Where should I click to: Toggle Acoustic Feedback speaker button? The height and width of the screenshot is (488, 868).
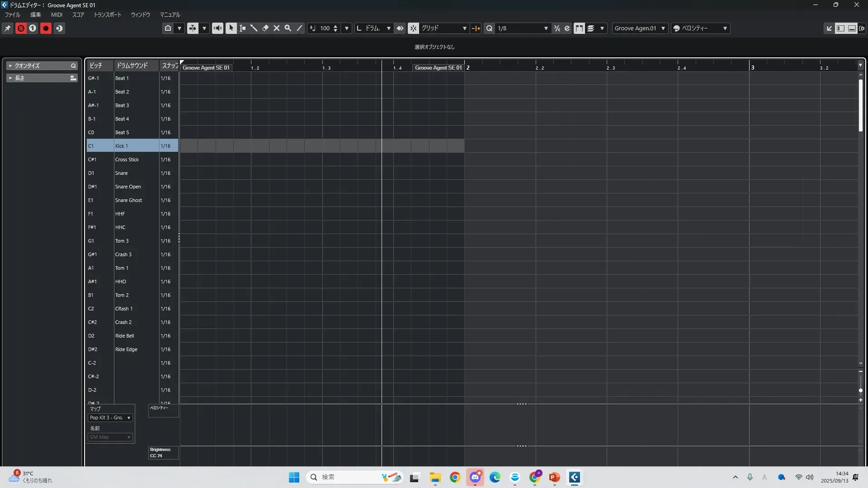[x=217, y=28]
